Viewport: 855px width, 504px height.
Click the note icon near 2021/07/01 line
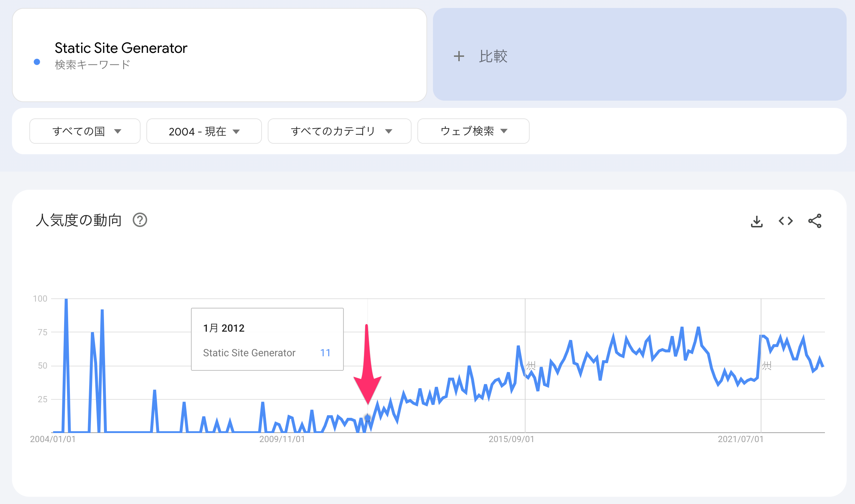[x=767, y=366]
